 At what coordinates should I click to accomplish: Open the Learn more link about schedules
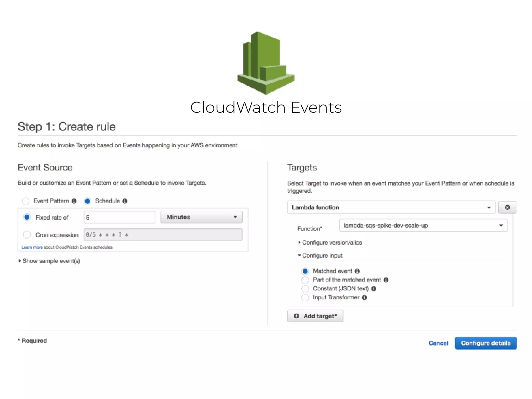click(x=32, y=247)
